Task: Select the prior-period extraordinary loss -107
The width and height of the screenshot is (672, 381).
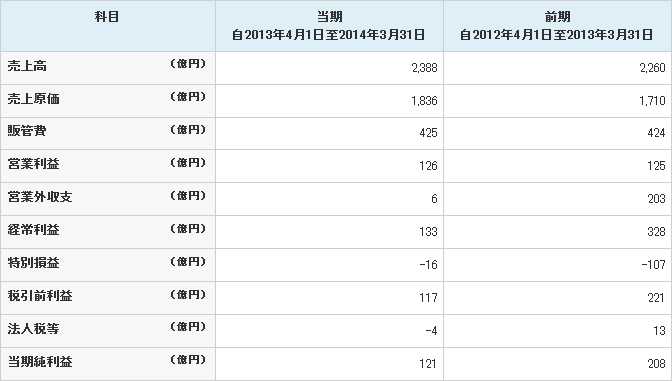Action: 654,265
